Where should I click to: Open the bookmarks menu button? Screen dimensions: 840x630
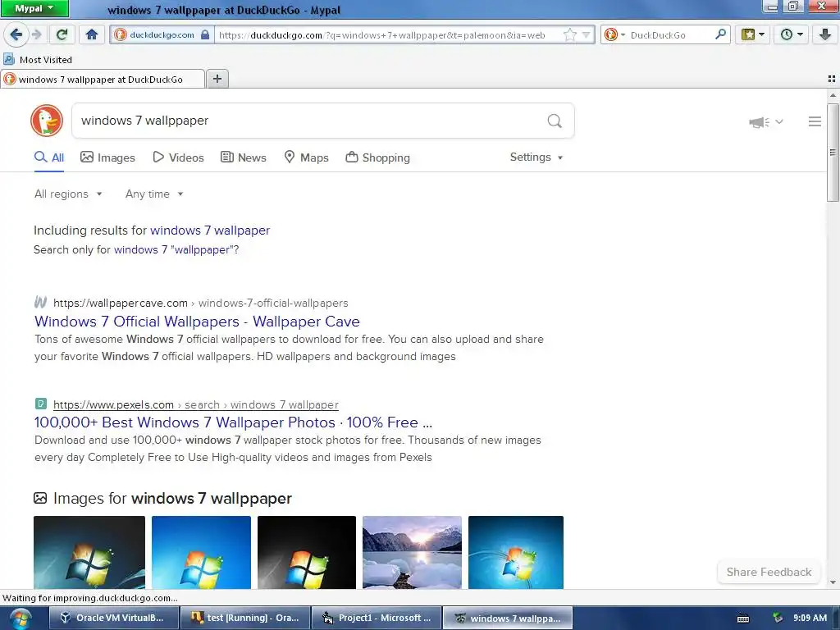pyautogui.click(x=753, y=34)
